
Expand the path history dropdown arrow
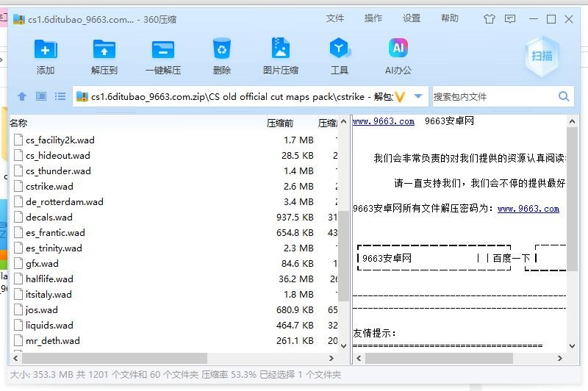click(417, 96)
